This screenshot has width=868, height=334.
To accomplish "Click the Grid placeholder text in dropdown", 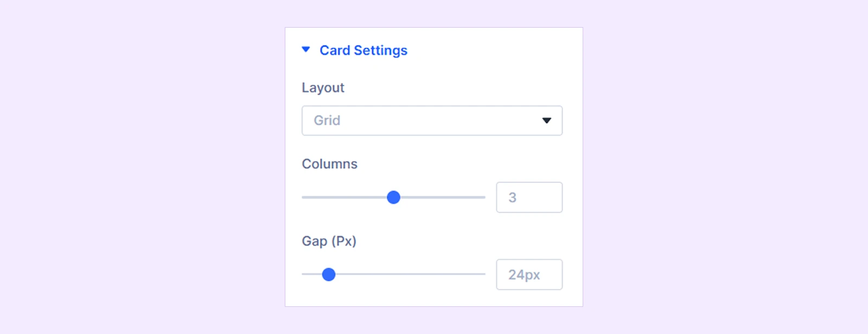I will coord(327,120).
